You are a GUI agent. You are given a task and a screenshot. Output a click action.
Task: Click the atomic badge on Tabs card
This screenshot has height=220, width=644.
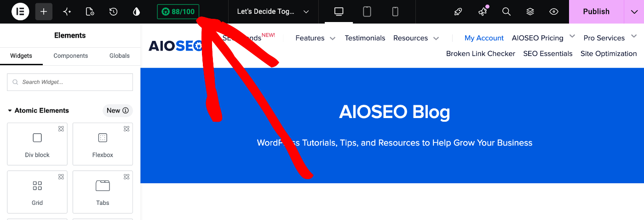(x=126, y=177)
